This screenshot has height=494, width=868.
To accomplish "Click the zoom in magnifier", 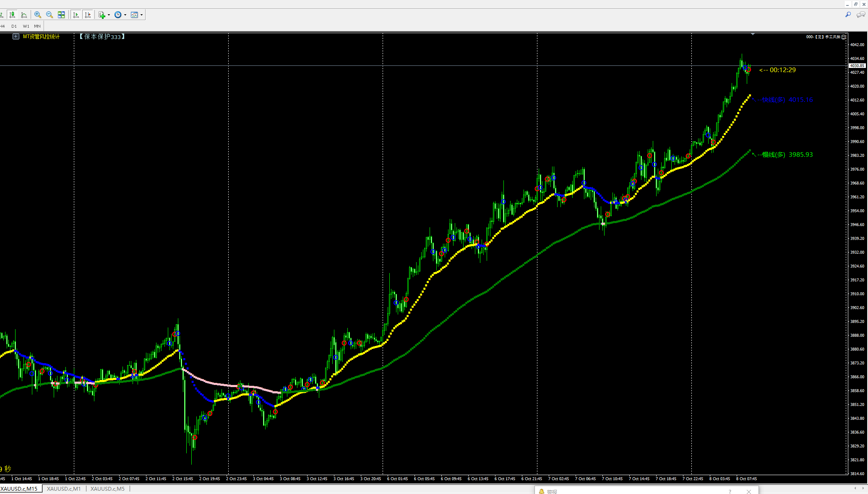I will click(38, 15).
